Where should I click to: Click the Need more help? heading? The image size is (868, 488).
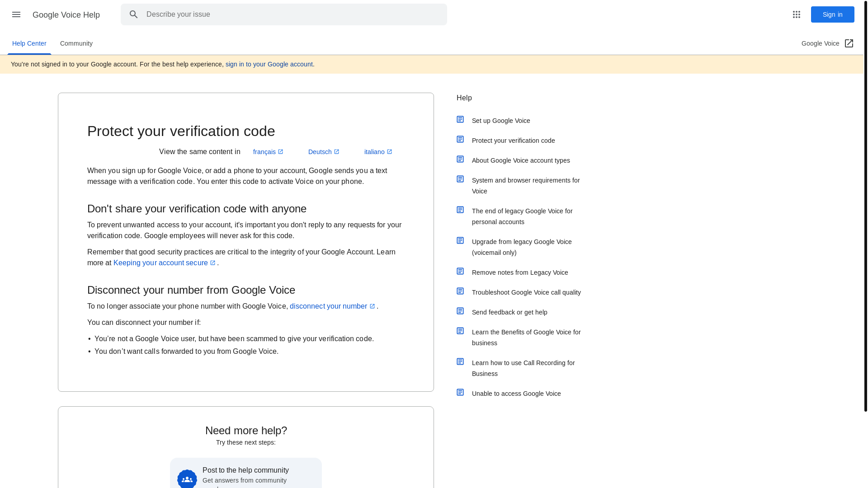246,431
